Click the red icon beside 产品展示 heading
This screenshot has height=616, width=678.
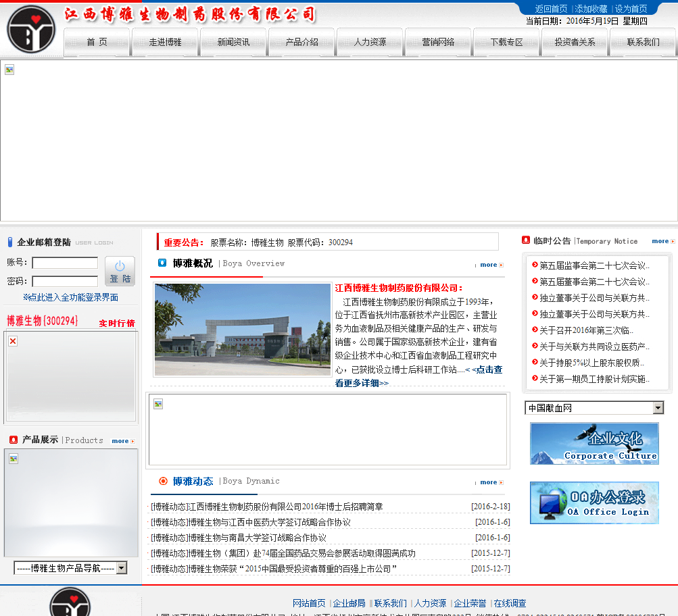(x=14, y=440)
